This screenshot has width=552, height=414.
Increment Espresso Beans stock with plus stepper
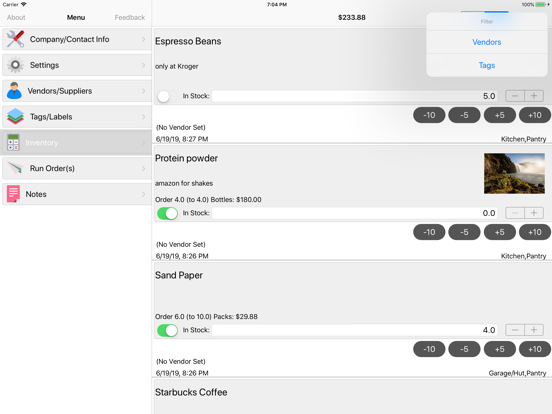pos(534,96)
